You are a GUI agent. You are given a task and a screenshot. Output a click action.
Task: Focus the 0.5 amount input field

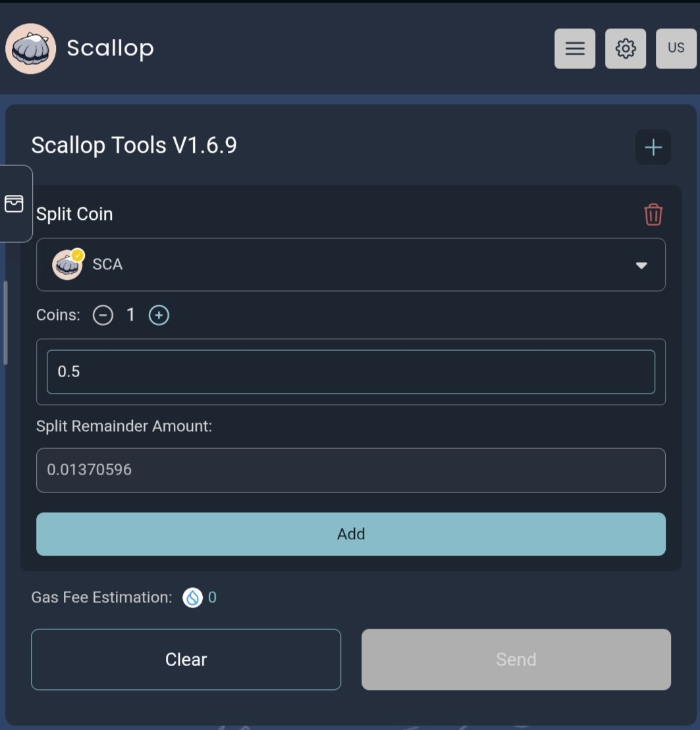tap(351, 371)
